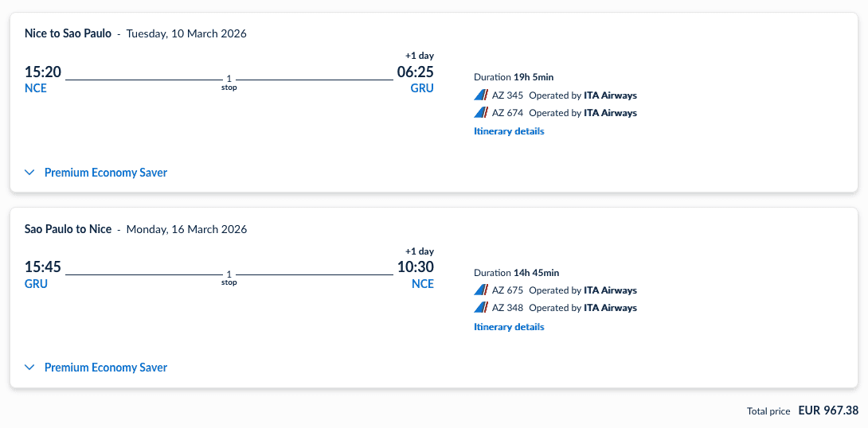
Task: Click ITA Airways logo beside AZ 345
Action: [x=481, y=95]
